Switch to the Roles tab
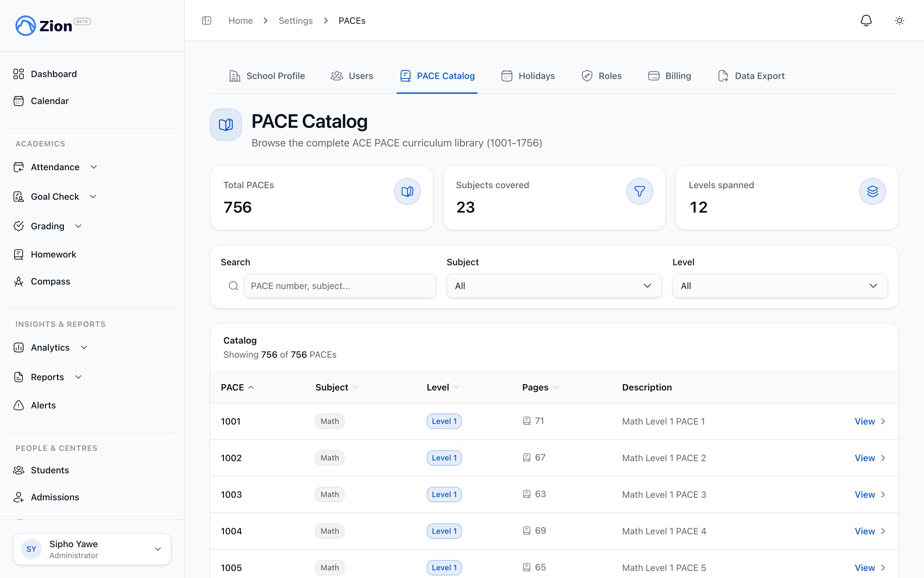The width and height of the screenshot is (924, 578). coord(601,76)
